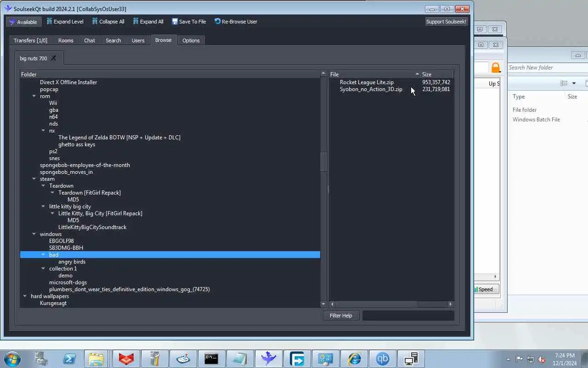This screenshot has height=368, width=588.
Task: Open the Rooms tab
Action: point(66,40)
